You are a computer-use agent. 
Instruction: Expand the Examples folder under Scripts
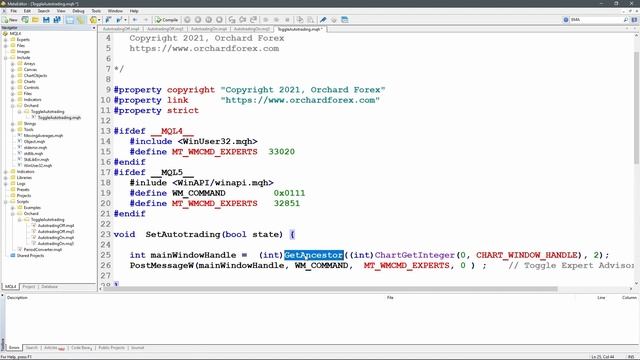tap(13, 207)
